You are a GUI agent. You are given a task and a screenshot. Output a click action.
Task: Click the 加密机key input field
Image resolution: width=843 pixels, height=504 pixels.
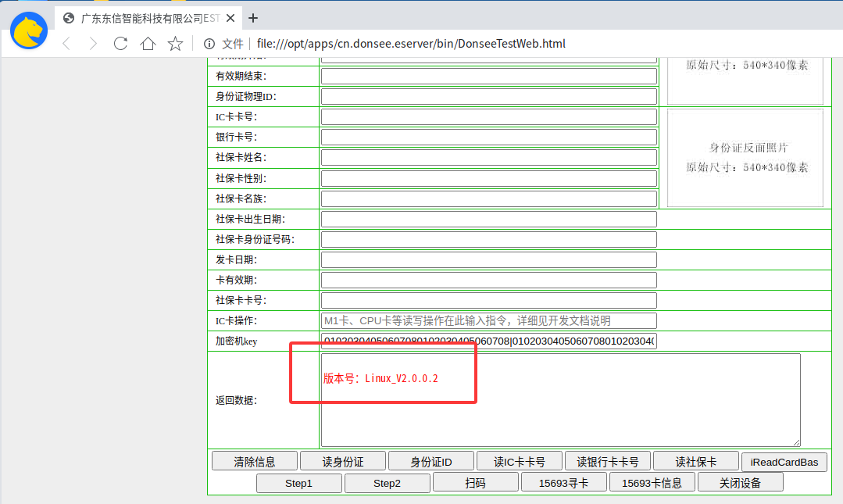point(489,341)
